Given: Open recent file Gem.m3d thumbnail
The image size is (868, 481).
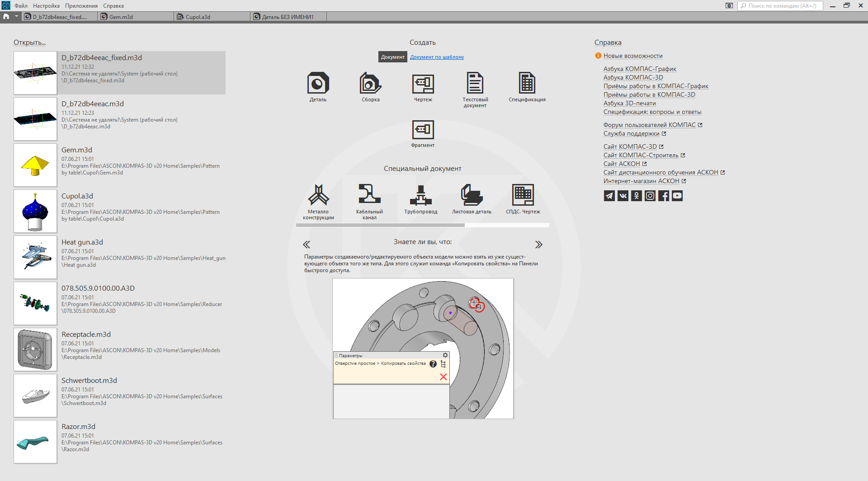Looking at the screenshot, I should [35, 165].
